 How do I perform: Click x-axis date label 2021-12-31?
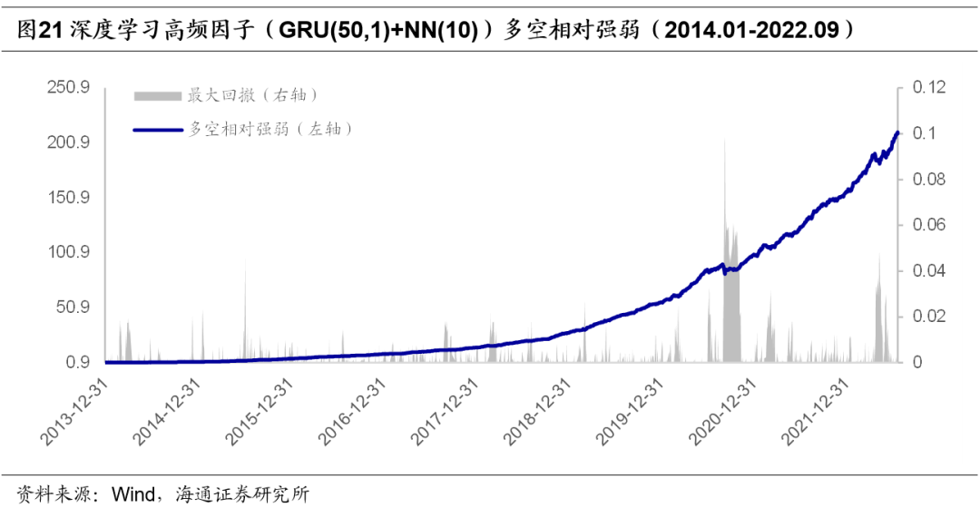tap(817, 411)
